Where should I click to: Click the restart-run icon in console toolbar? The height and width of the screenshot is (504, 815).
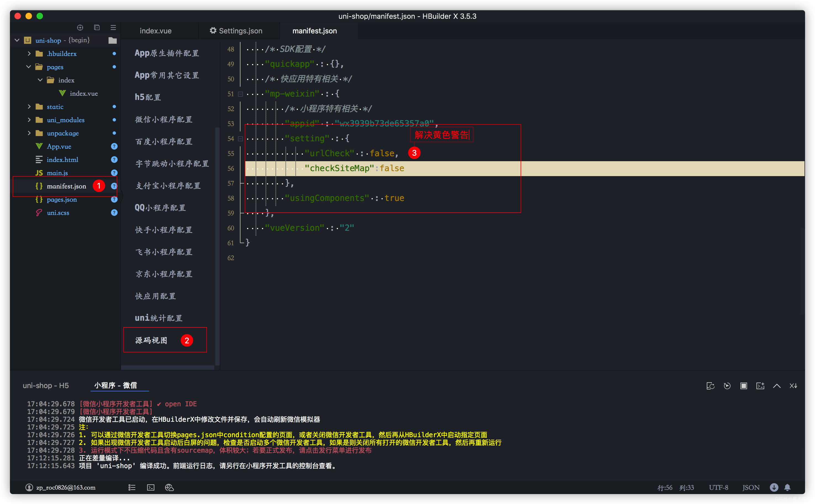(710, 386)
